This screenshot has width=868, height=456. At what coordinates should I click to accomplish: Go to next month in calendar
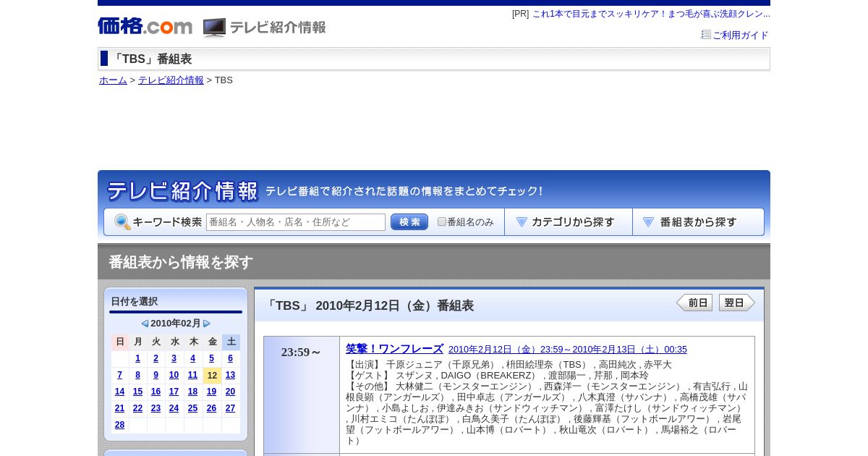click(207, 324)
